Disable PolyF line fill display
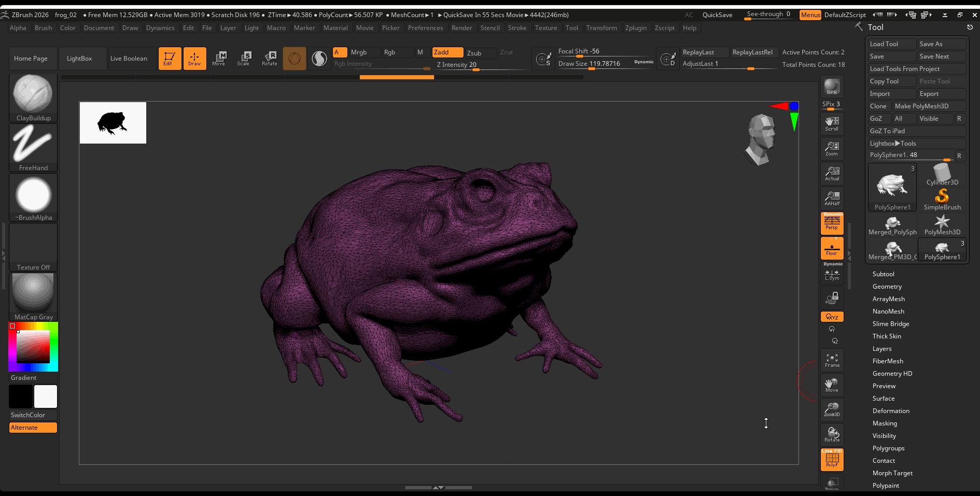The height and width of the screenshot is (496, 980). pos(832,459)
